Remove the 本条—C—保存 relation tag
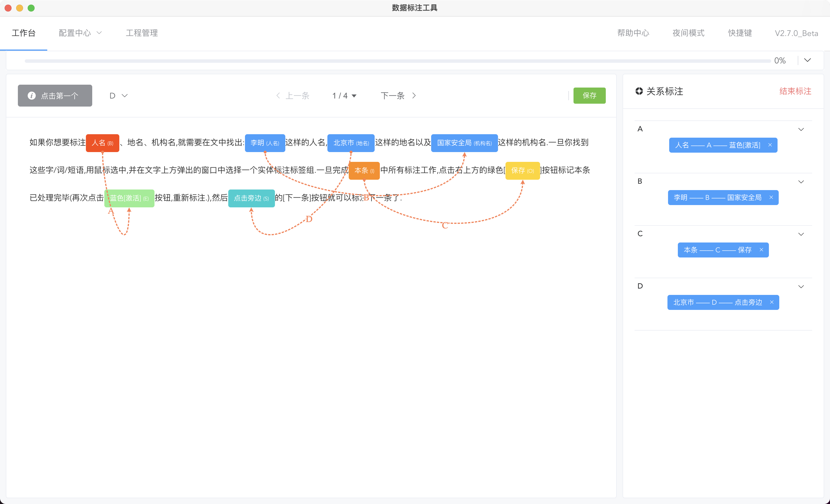 click(x=761, y=250)
